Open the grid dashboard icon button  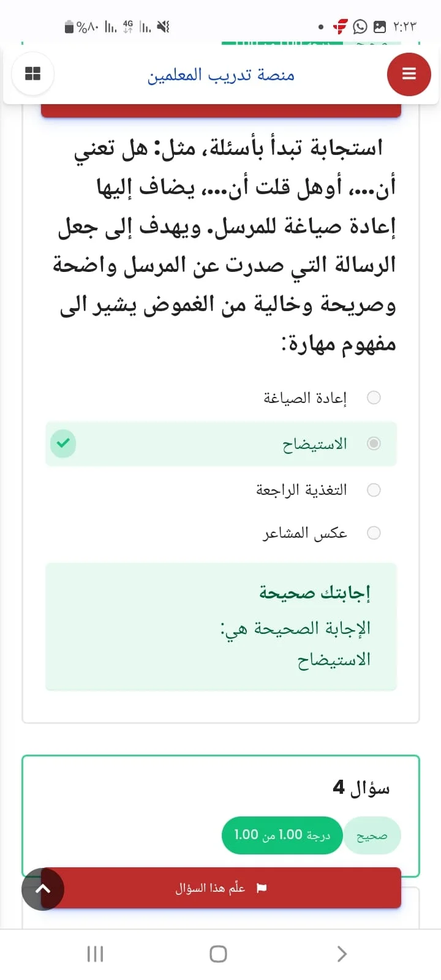pos(32,74)
